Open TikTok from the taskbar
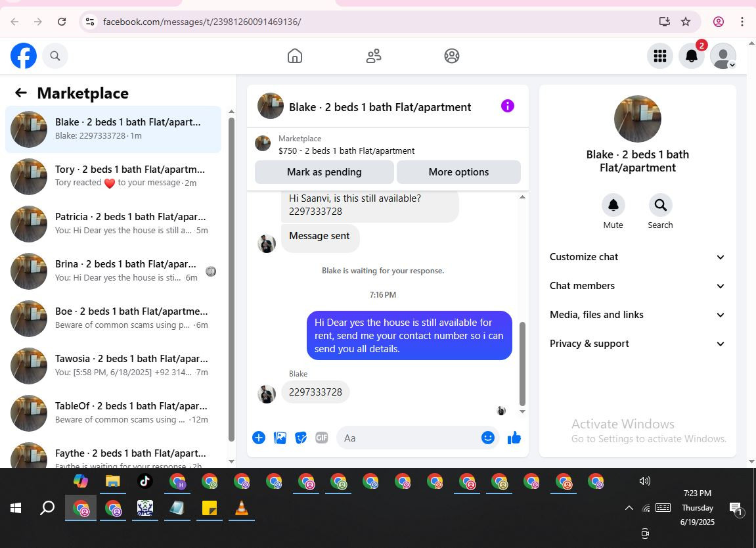The width and height of the screenshot is (756, 548). pos(145,481)
